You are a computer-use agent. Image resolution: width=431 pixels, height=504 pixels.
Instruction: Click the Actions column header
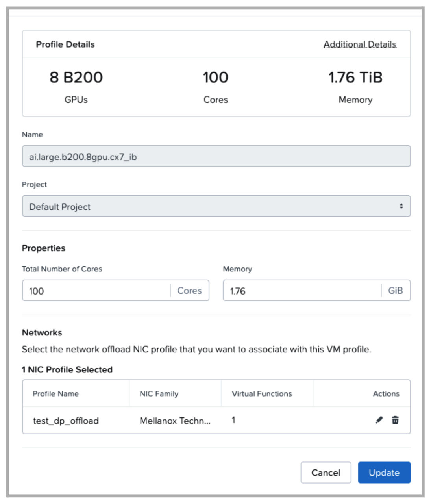[x=386, y=393]
